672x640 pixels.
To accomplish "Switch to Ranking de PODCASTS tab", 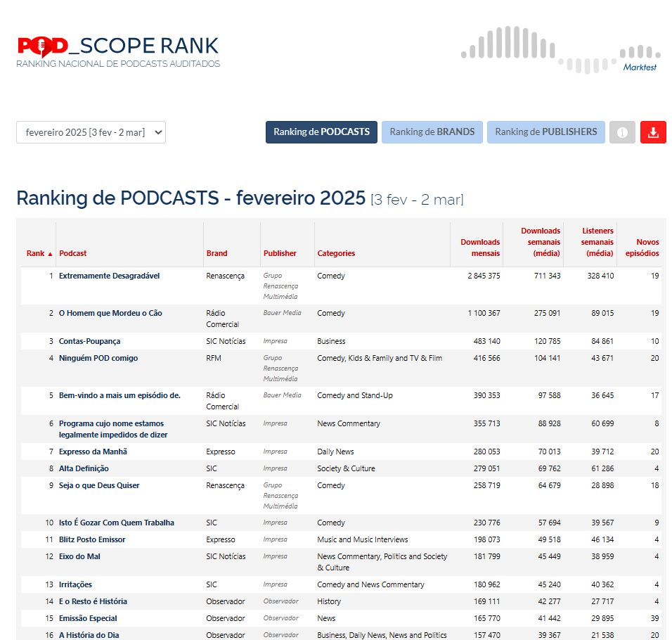I will pos(321,132).
